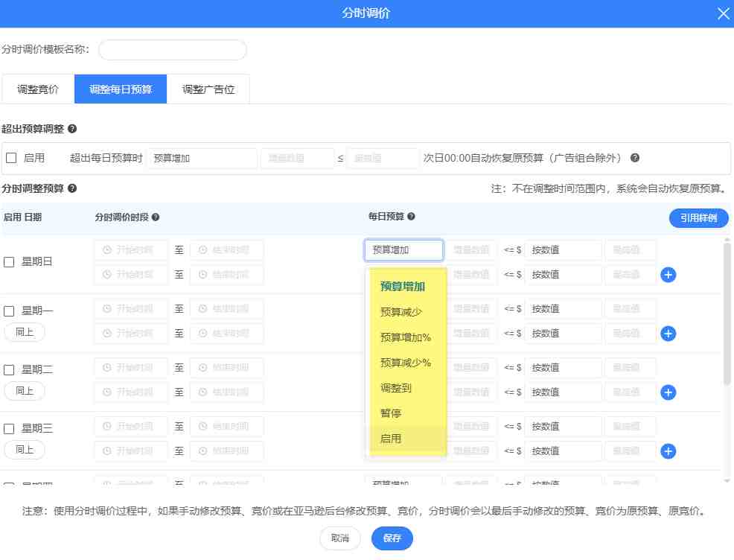Add a time slot for 星期日 with plus icon
The height and width of the screenshot is (560, 734).
point(668,275)
